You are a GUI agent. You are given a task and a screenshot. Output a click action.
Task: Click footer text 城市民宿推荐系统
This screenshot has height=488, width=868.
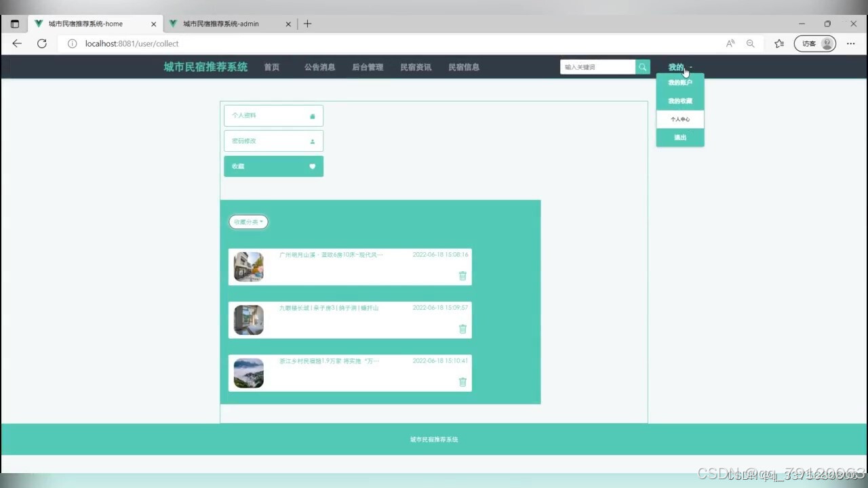click(434, 439)
